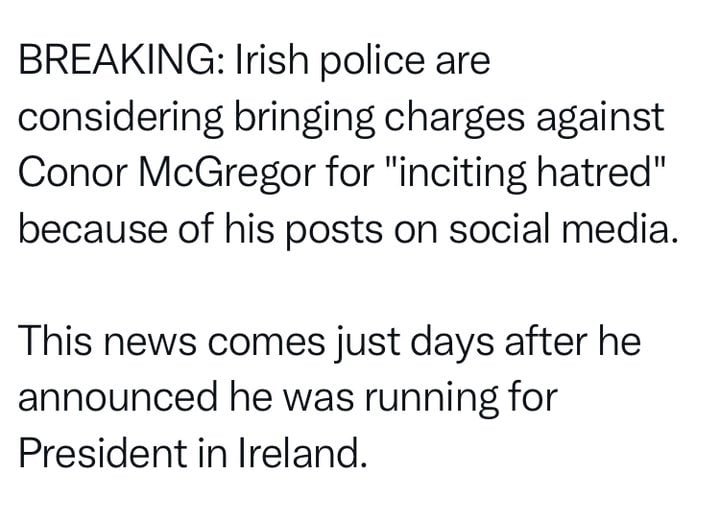720x516 pixels.
Task: Click the word media
Action: pyautogui.click(x=615, y=229)
